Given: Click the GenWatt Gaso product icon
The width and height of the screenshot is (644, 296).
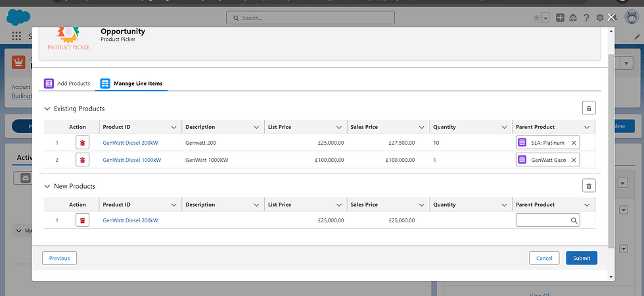Looking at the screenshot, I should (522, 159).
